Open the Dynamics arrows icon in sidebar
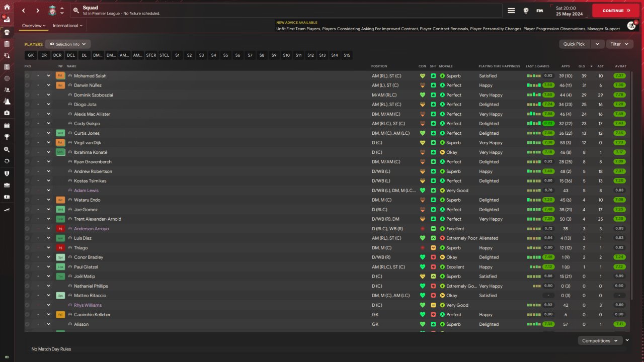This screenshot has width=644, height=362. (x=7, y=55)
